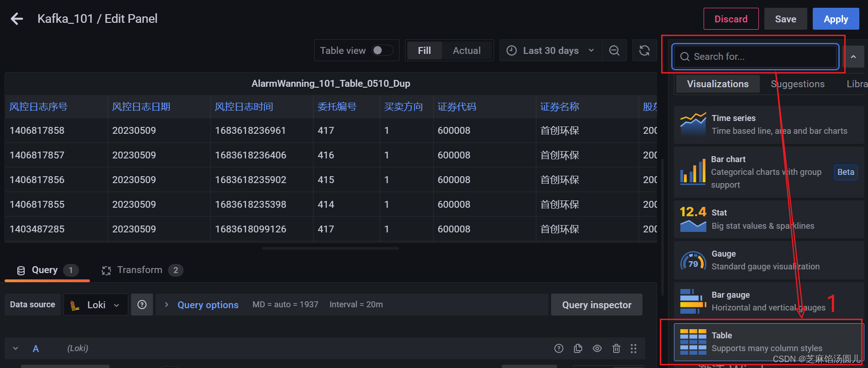The height and width of the screenshot is (368, 868).
Task: Sort by column header 风控日志序号
Action: 39,107
